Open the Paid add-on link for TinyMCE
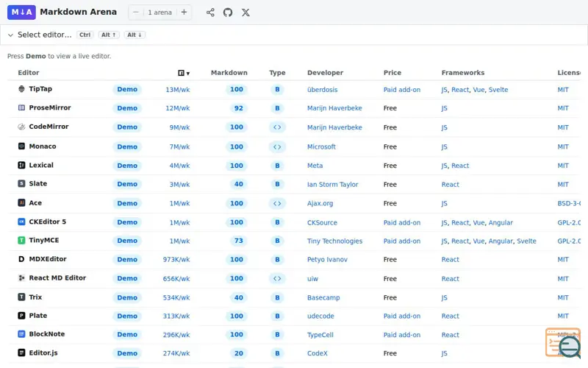Image resolution: width=588 pixels, height=368 pixels. (401, 241)
